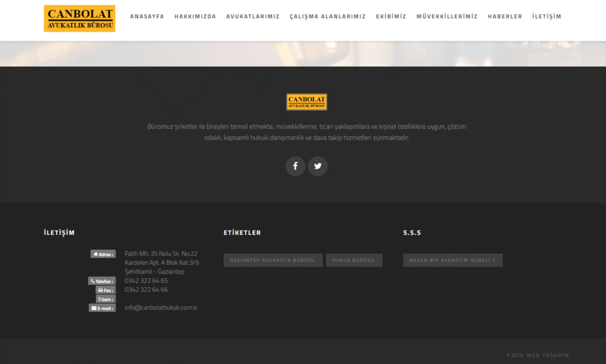The image size is (606, 364).
Task: Click the Canbolat logo in footer
Action: pyautogui.click(x=307, y=102)
